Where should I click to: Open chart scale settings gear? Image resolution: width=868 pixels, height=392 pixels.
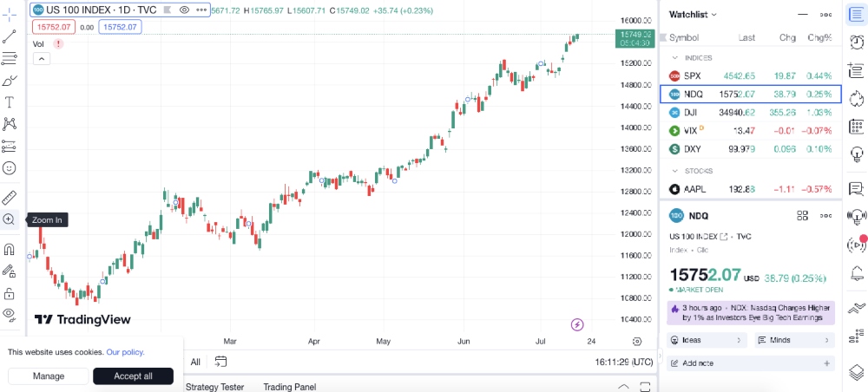[637, 341]
